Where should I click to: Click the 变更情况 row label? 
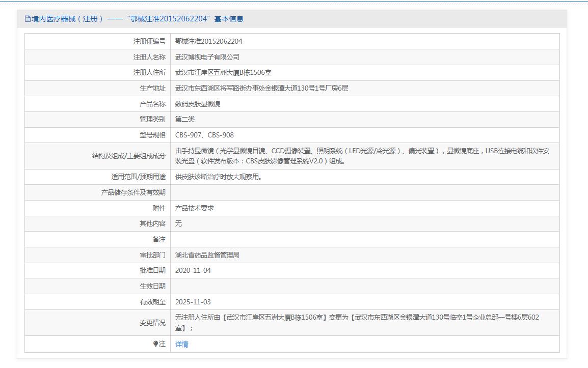click(x=153, y=323)
